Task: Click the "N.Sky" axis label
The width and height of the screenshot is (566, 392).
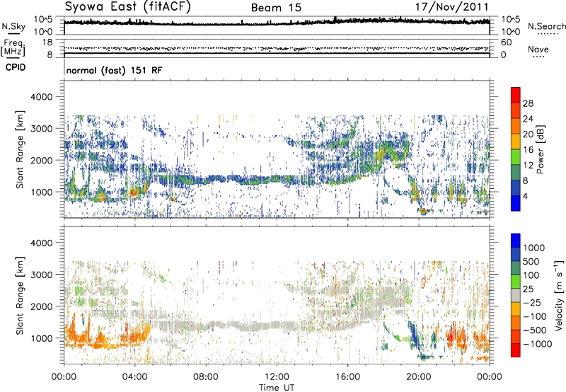Action: coord(13,26)
